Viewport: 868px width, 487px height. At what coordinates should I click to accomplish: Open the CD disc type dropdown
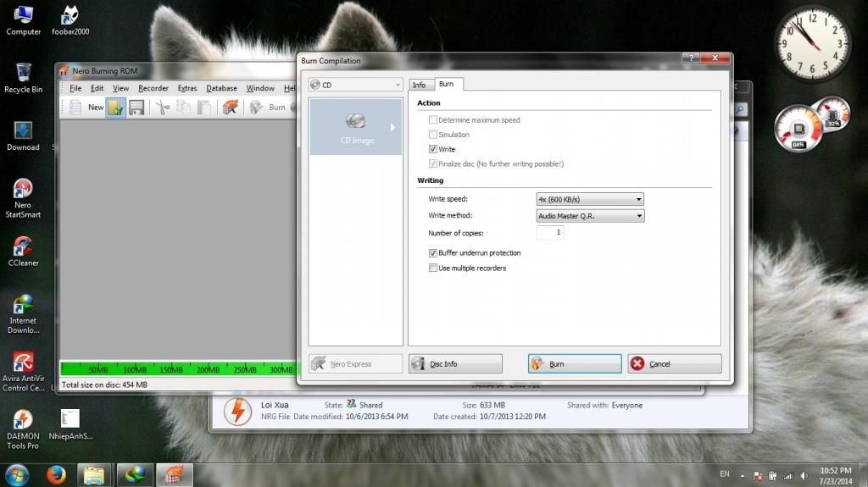click(x=355, y=85)
